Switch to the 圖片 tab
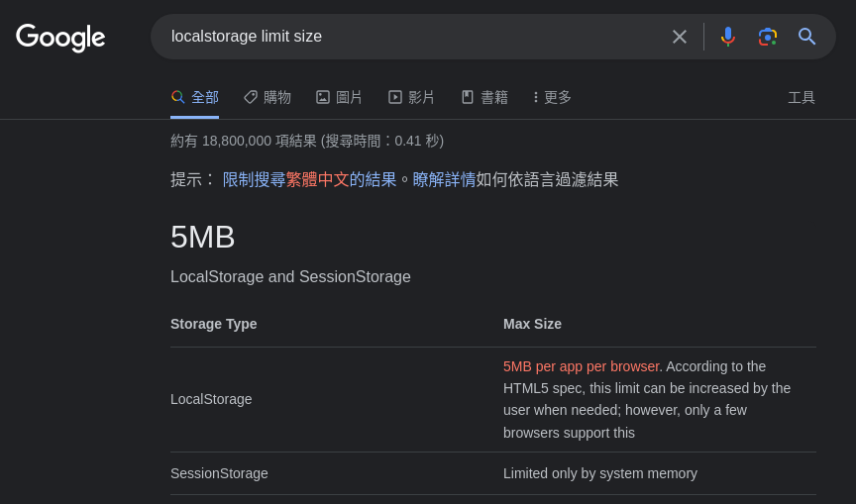This screenshot has height=504, width=856. coord(339,98)
